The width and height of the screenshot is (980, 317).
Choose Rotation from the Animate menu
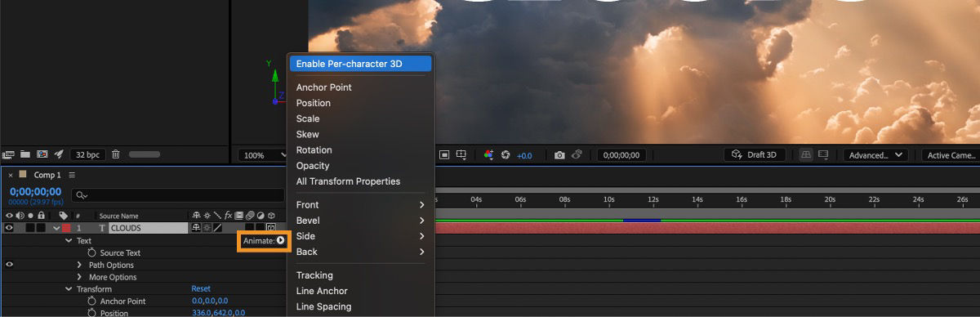pos(314,150)
